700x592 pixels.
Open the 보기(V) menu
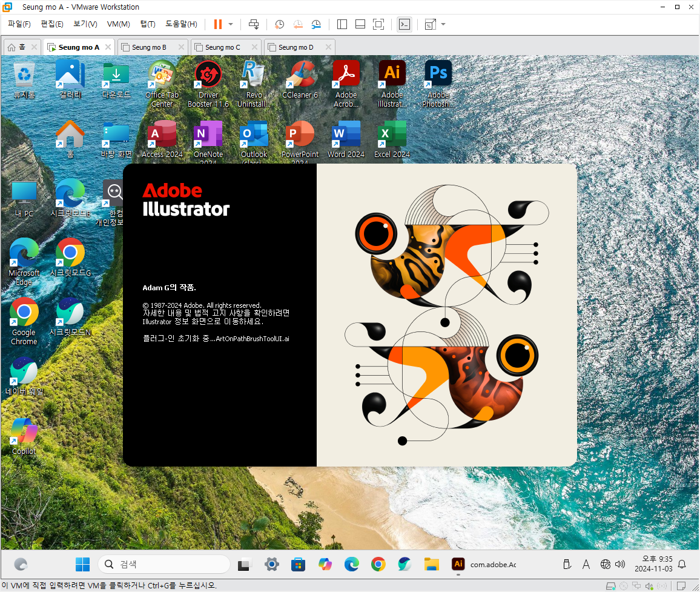click(85, 24)
